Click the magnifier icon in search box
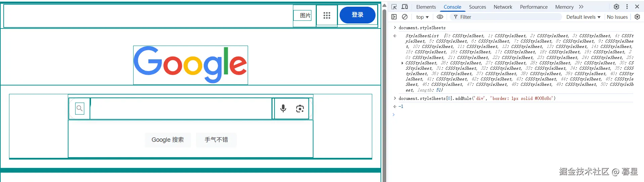 coord(80,108)
